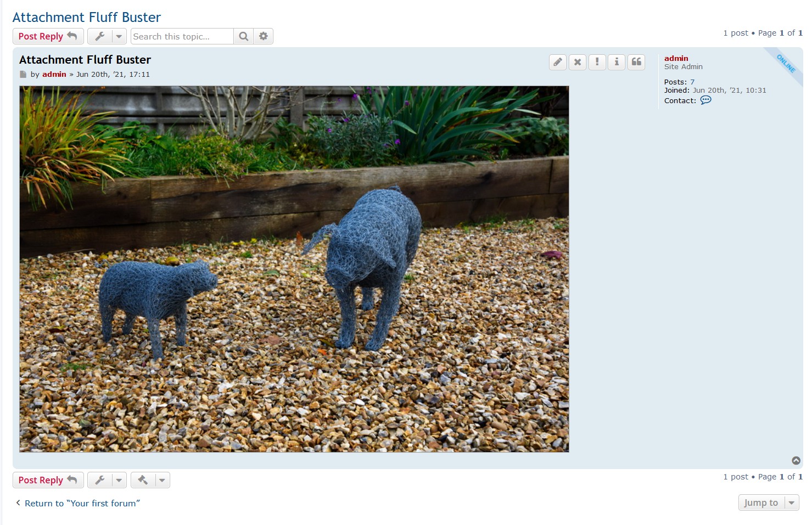
Task: Return to "Your first forum" link
Action: tap(78, 503)
